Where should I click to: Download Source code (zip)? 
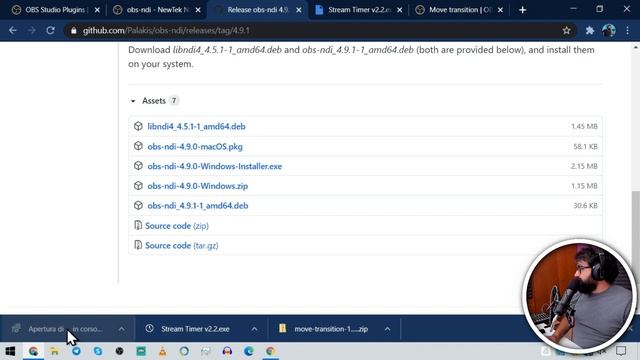[177, 226]
